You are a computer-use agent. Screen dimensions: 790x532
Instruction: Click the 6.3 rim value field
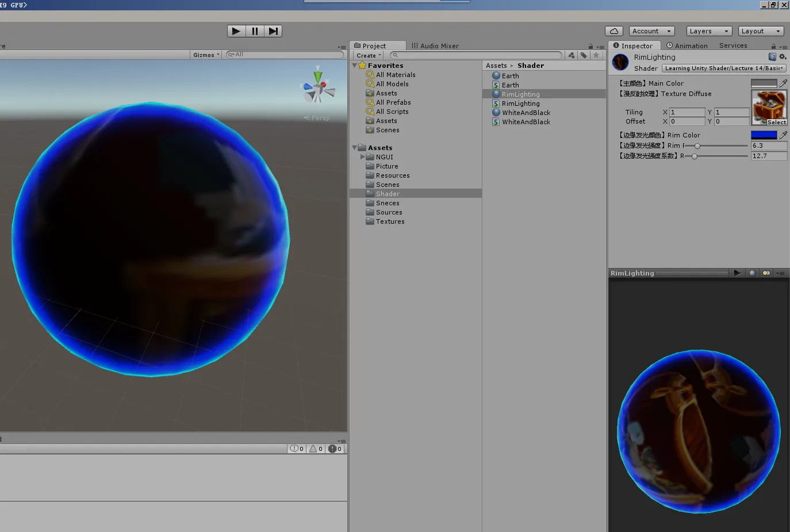tap(769, 146)
